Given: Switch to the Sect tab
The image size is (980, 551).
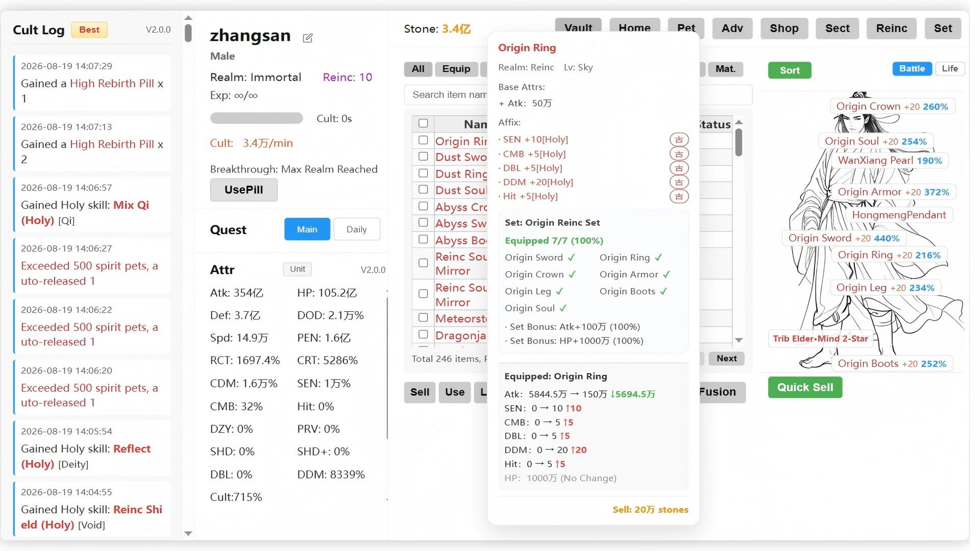Looking at the screenshot, I should tap(838, 29).
